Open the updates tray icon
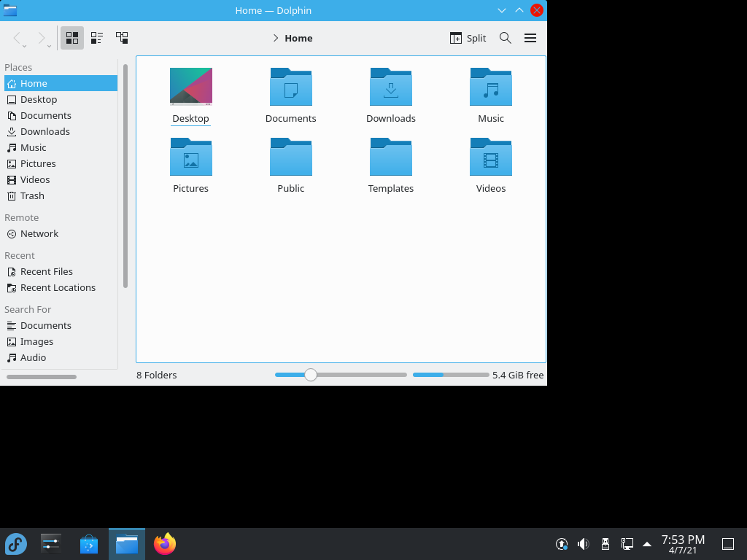The height and width of the screenshot is (560, 747). [562, 544]
